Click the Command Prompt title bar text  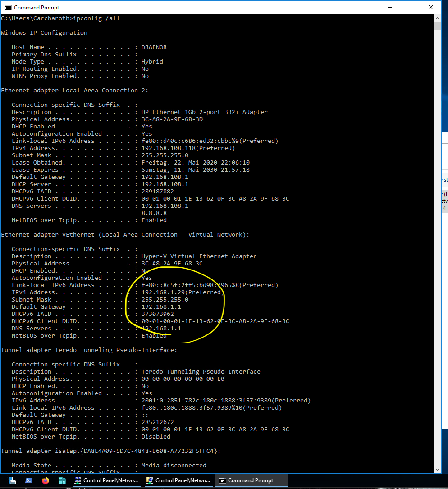pyautogui.click(x=37, y=8)
